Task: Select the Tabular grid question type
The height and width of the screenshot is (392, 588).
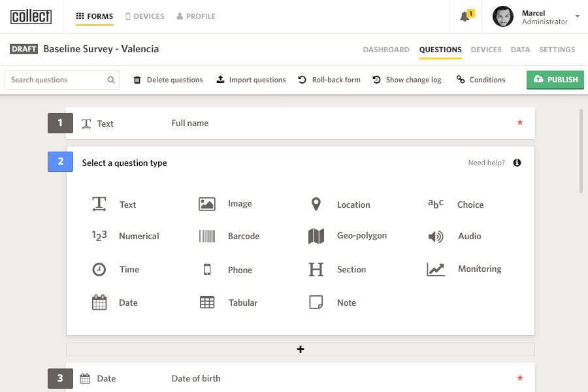Action: tap(207, 302)
